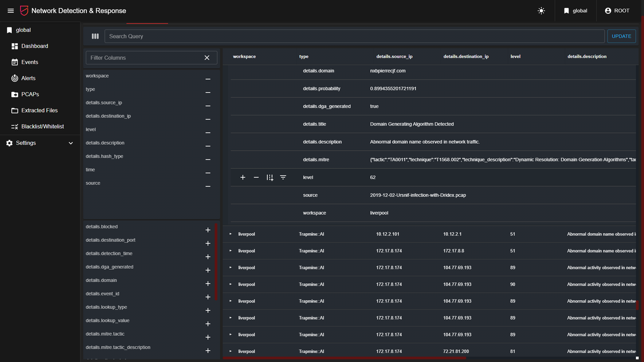Click level 81 cell in table
The width and height of the screenshot is (644, 362).
pos(513,351)
